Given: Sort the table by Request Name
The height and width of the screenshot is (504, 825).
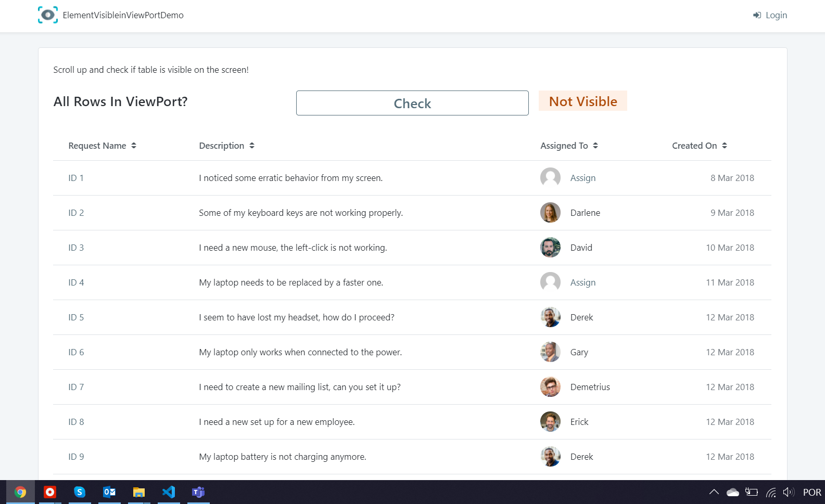Looking at the screenshot, I should pyautogui.click(x=102, y=146).
